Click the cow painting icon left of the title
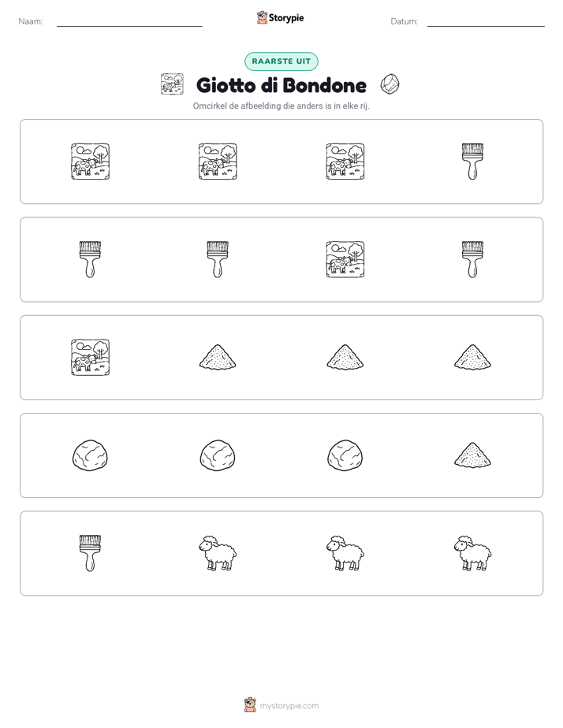Image resolution: width=563 pixels, height=728 pixels. [x=172, y=84]
